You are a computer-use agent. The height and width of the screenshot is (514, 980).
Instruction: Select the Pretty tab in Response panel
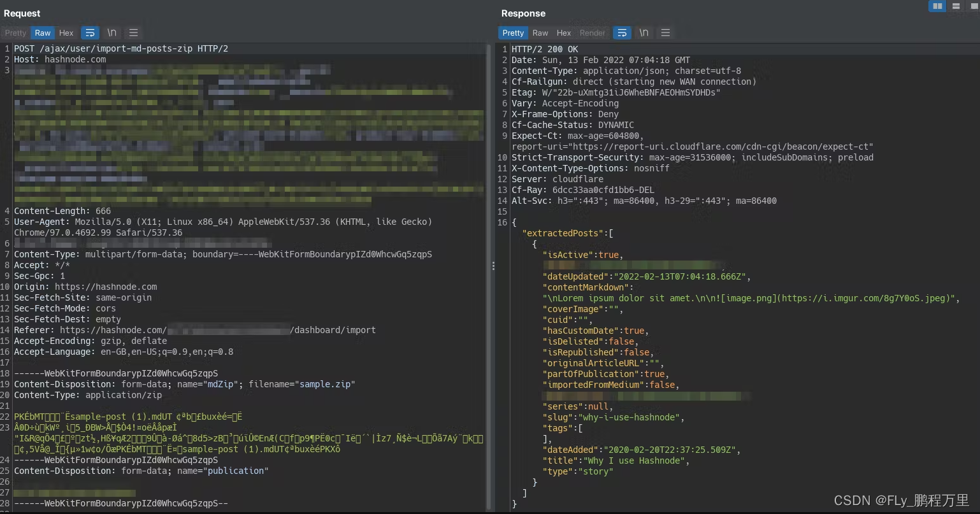click(x=513, y=32)
